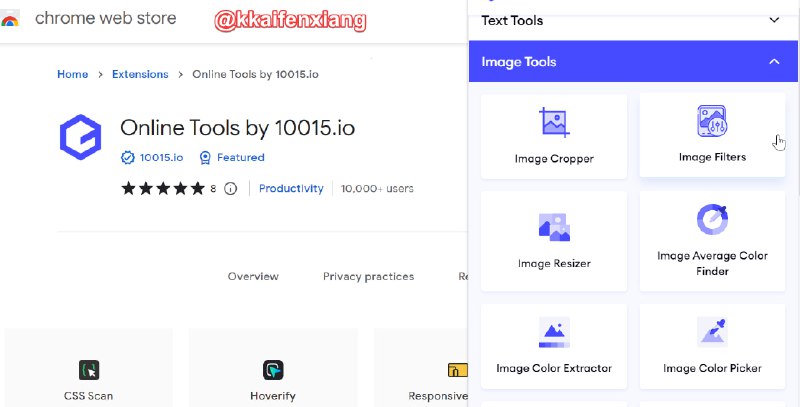This screenshot has height=407, width=800.
Task: Expand the Text Tools section
Action: [773, 19]
